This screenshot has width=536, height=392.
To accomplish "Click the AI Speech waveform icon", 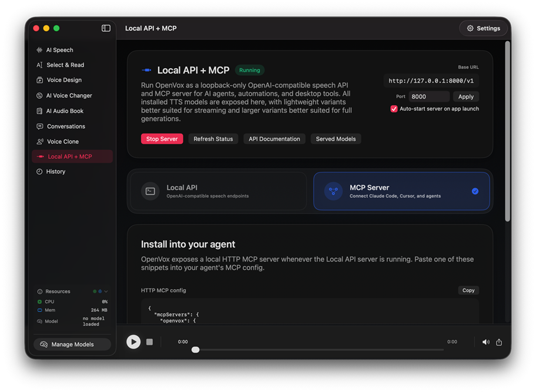I will tap(39, 50).
